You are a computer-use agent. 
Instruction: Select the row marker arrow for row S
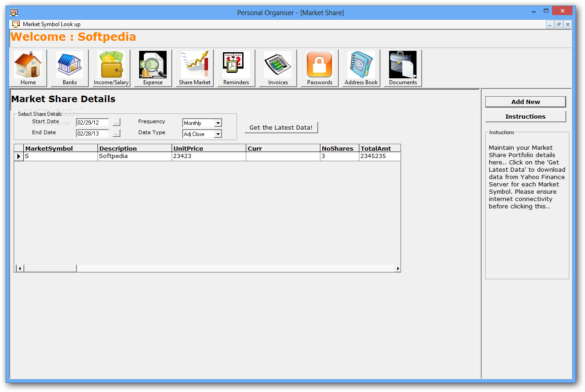[19, 157]
